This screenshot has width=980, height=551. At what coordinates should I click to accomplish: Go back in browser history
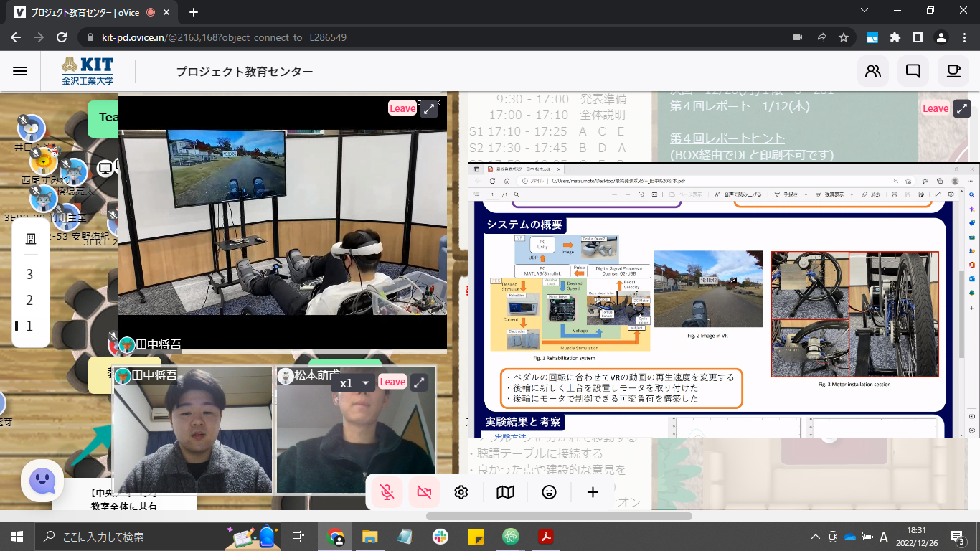pos(16,37)
